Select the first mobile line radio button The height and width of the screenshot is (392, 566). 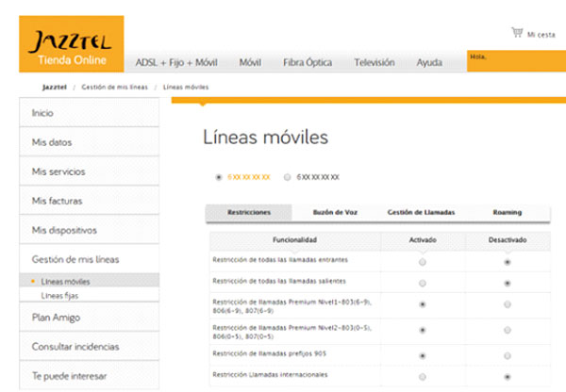(219, 176)
